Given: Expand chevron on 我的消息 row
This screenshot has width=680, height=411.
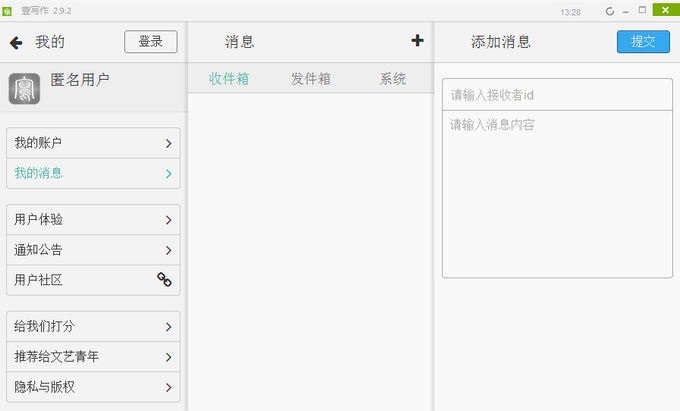Looking at the screenshot, I should (169, 174).
